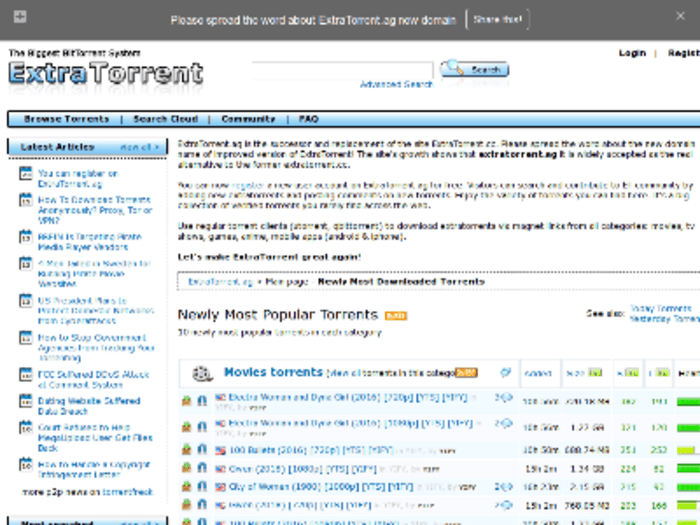Open 'FCC Suffered DDoS Attack' article
The height and width of the screenshot is (525, 700).
tap(93, 379)
